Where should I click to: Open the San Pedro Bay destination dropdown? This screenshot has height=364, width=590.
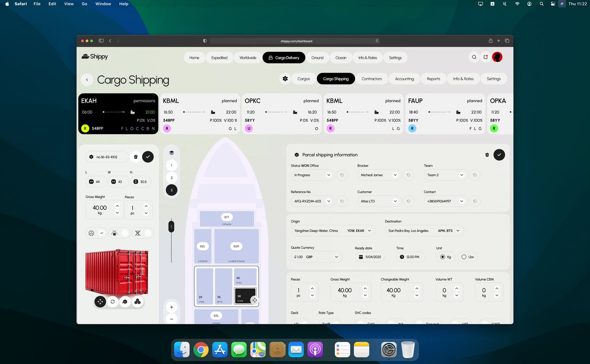[x=424, y=230]
